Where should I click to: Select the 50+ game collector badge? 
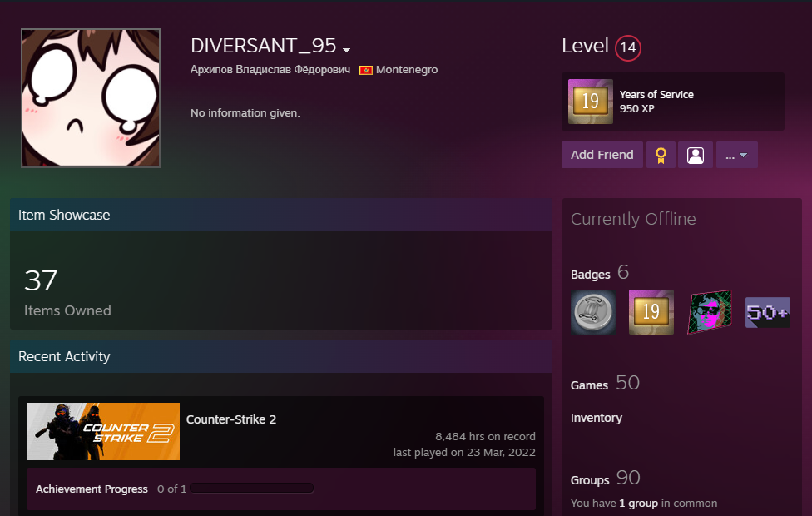point(767,312)
